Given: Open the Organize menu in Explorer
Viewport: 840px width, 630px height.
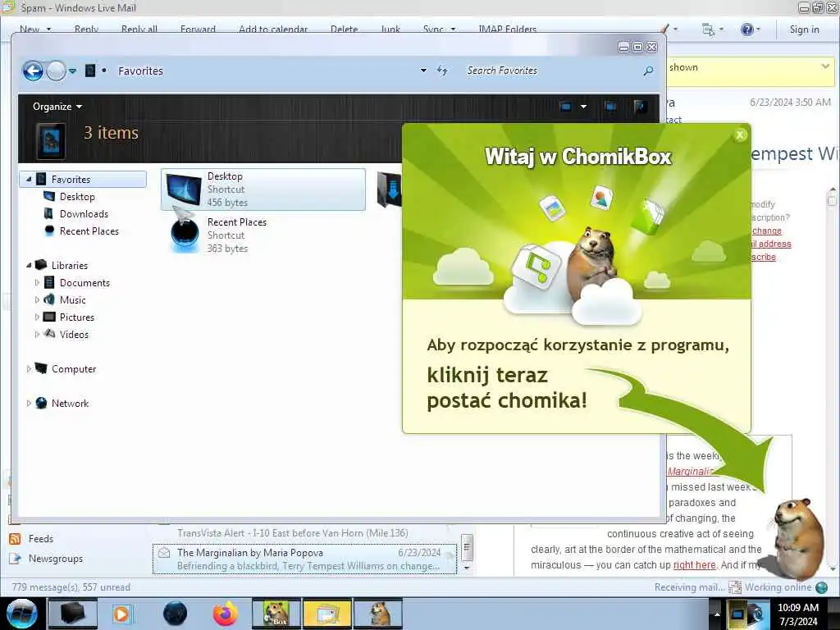Looking at the screenshot, I should point(57,106).
